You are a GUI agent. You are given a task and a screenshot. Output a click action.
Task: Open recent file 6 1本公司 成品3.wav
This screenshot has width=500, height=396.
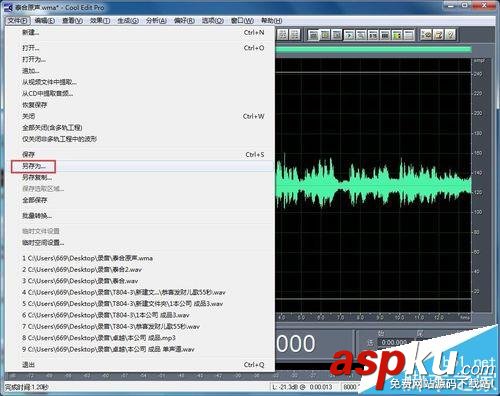click(x=140, y=315)
